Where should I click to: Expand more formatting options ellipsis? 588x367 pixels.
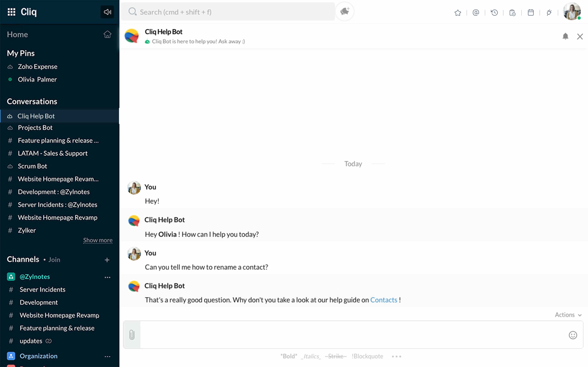(396, 356)
